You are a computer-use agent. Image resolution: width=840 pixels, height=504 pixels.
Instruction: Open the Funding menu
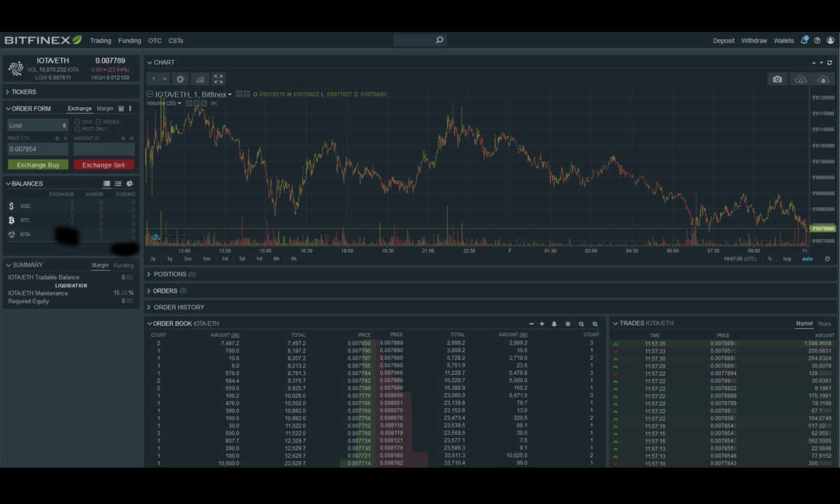pos(129,41)
